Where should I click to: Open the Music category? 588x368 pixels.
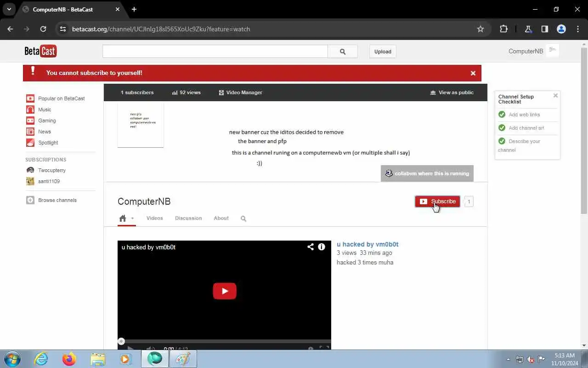pyautogui.click(x=45, y=109)
